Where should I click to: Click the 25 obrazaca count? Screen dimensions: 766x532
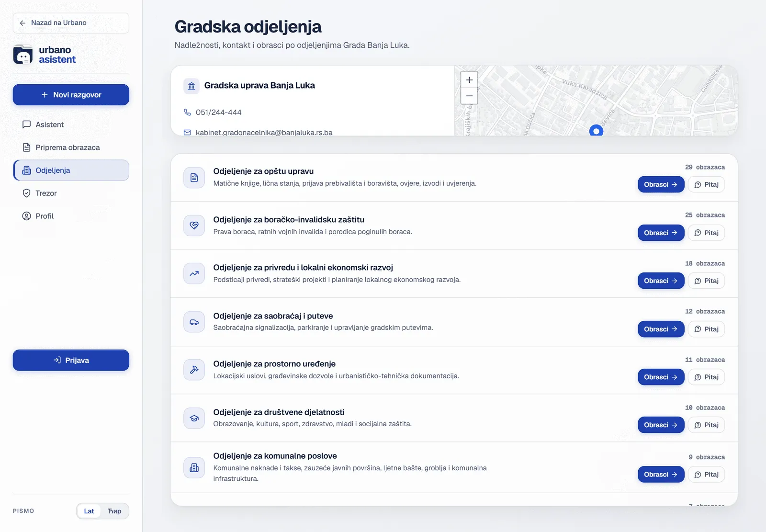[x=705, y=215]
